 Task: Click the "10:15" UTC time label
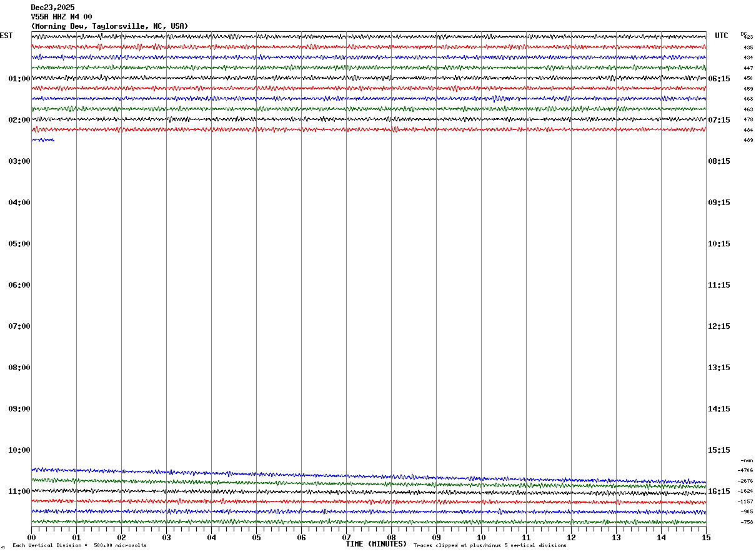[719, 244]
